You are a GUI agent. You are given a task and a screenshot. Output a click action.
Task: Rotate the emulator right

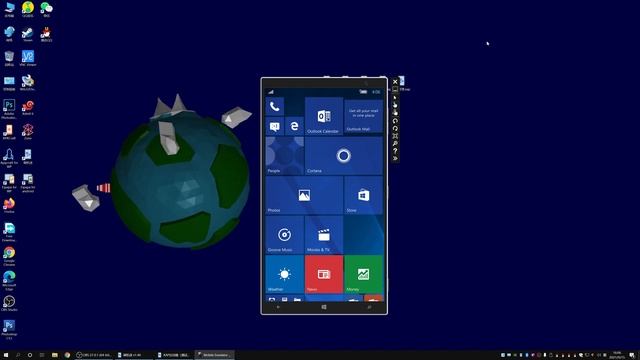click(x=395, y=128)
